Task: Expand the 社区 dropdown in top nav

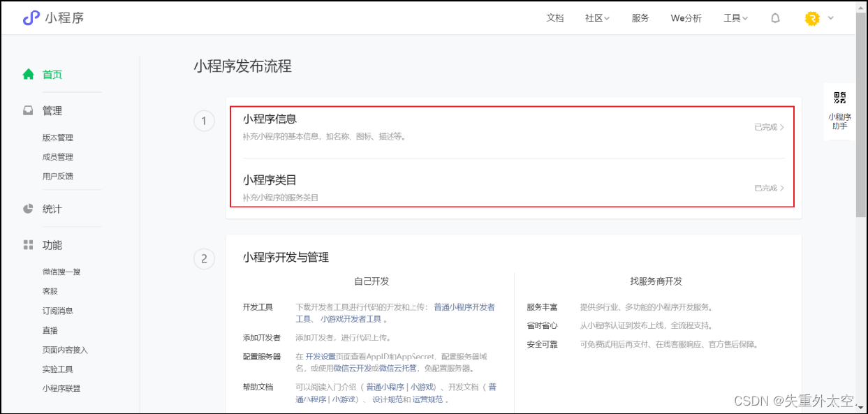Action: click(x=597, y=19)
